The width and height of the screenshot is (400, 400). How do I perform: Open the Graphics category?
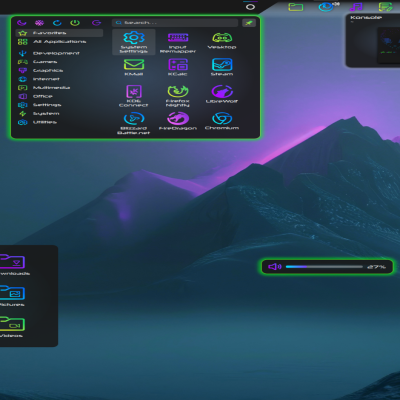pos(59,70)
